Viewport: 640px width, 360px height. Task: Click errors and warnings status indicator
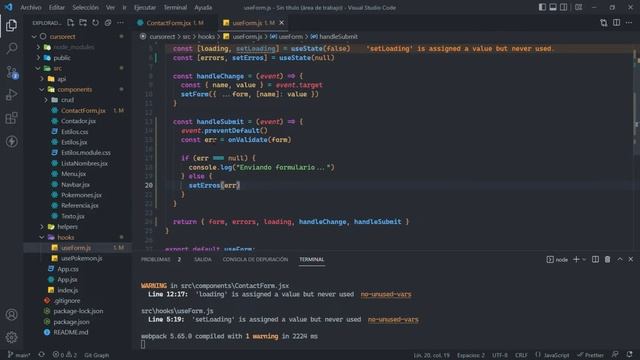coord(64,355)
